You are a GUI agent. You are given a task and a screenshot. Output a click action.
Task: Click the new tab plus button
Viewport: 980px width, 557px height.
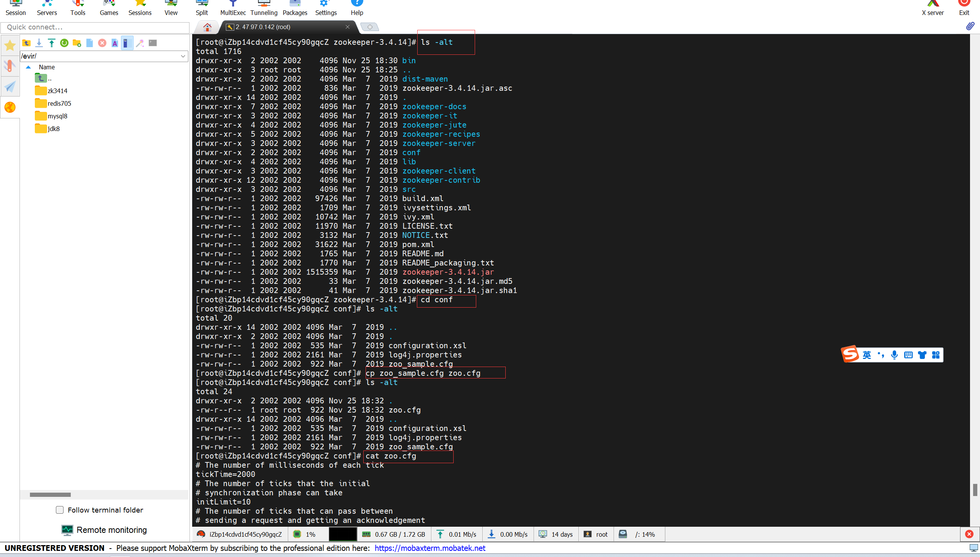click(370, 27)
